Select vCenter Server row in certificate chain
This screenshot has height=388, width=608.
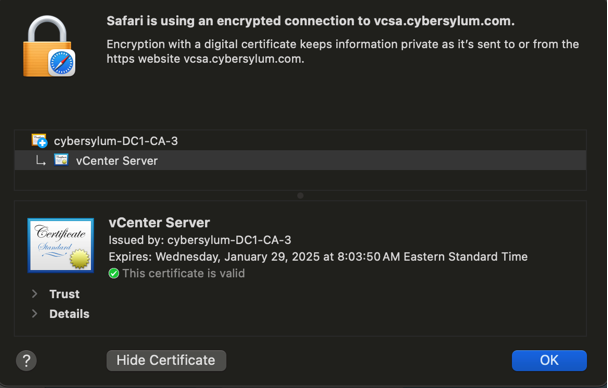click(x=300, y=160)
